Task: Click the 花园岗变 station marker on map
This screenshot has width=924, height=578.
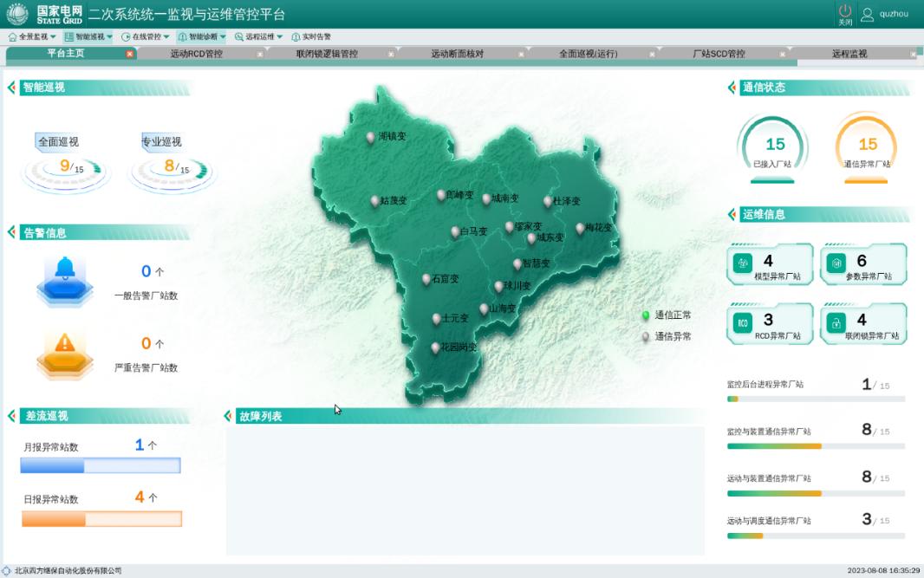Action: (x=435, y=347)
